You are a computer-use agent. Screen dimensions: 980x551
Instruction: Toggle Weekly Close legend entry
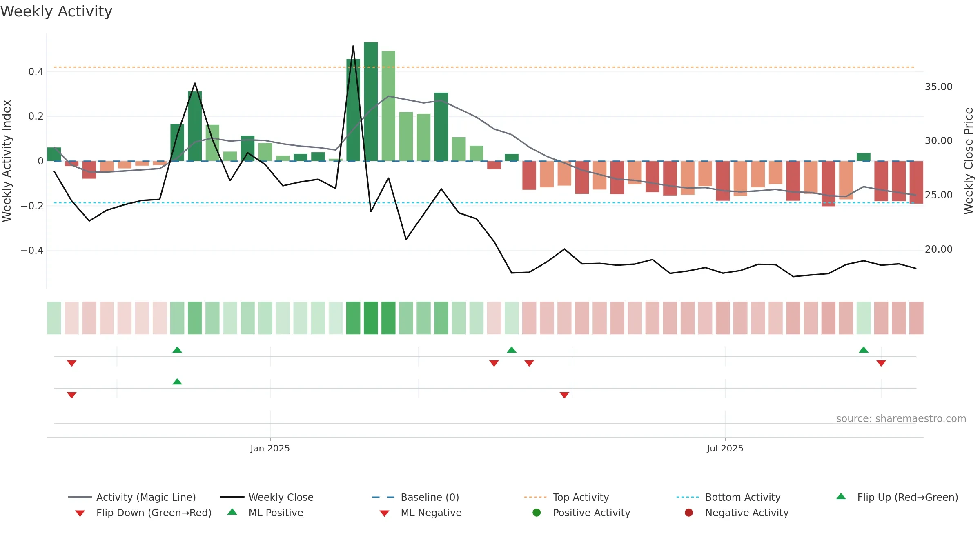(267, 497)
